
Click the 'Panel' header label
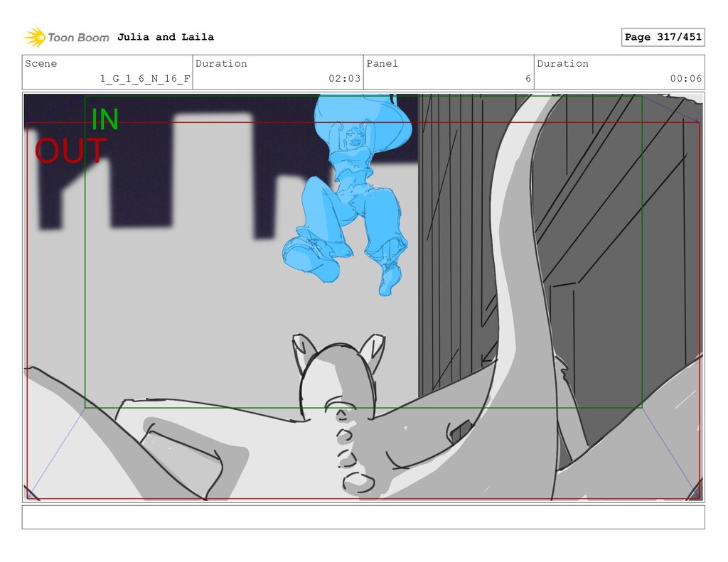382,63
